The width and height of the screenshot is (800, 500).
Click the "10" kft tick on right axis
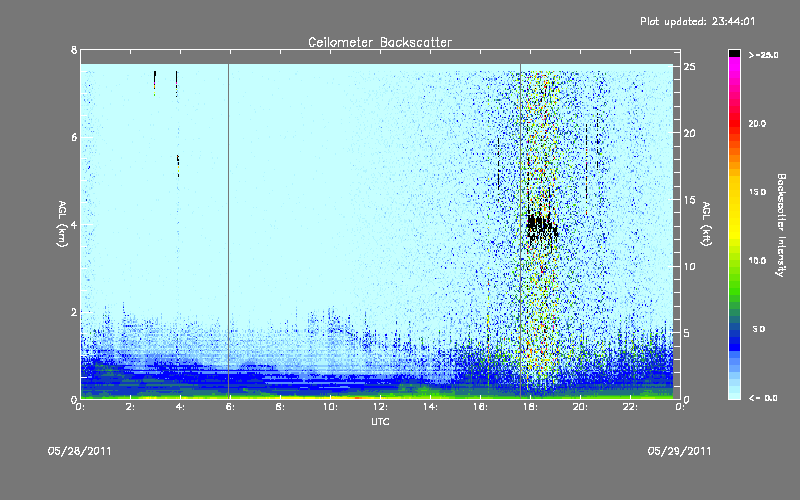pyautogui.click(x=689, y=266)
